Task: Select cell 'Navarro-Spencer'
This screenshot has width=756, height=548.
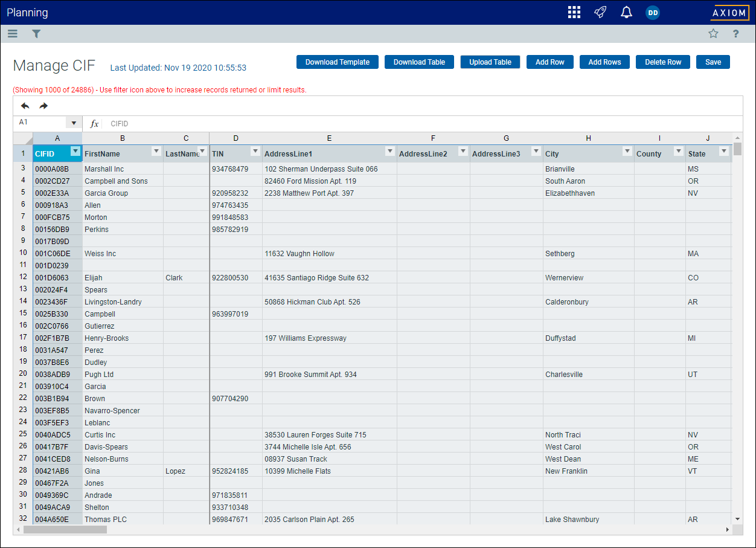Action: (123, 410)
